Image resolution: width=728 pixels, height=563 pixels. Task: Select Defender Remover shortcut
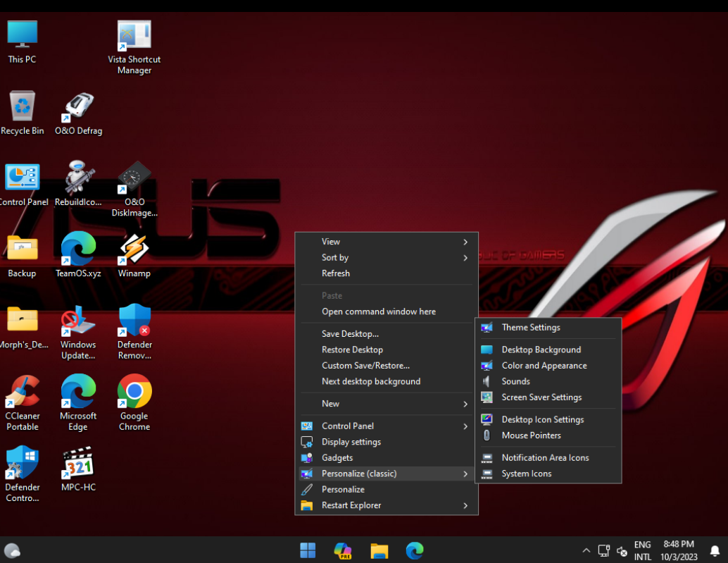(x=134, y=332)
